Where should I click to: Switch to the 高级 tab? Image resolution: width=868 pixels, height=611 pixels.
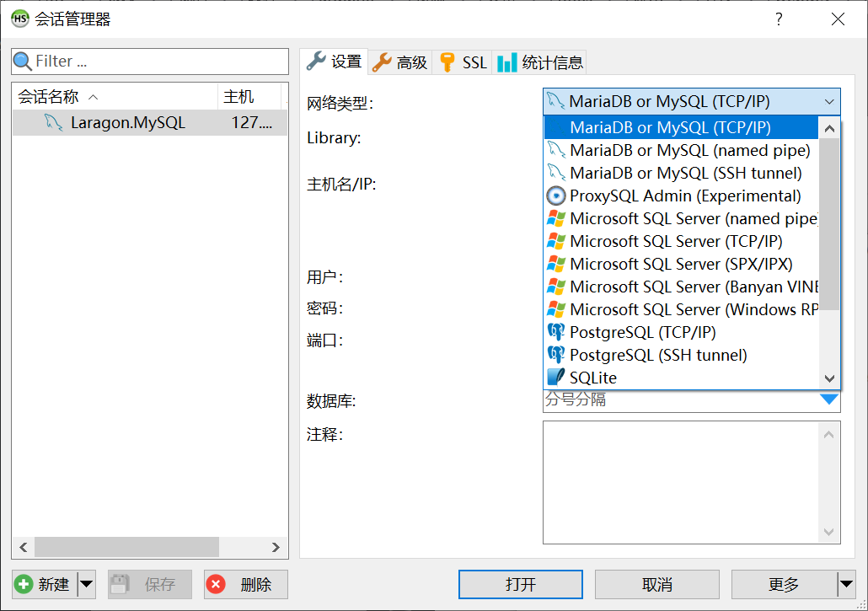(x=400, y=62)
